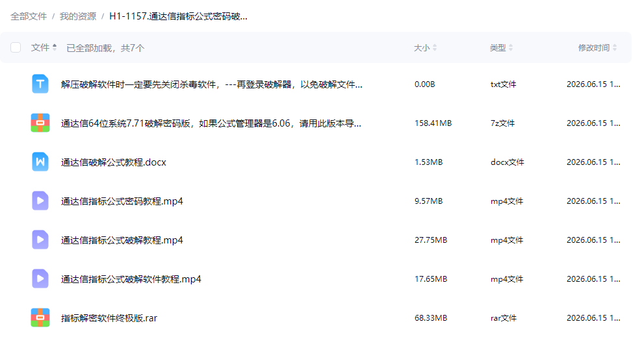
Task: Click the 158.41MB size cell
Action: click(x=433, y=123)
